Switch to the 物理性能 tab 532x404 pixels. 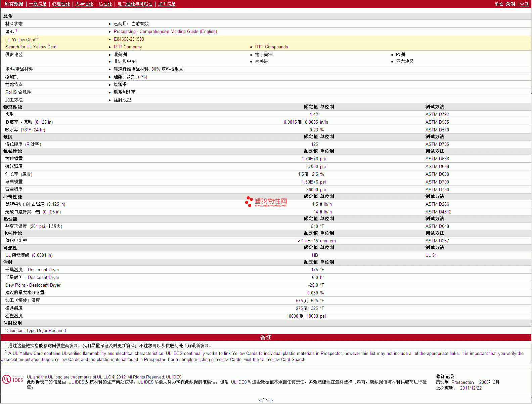point(61,4)
